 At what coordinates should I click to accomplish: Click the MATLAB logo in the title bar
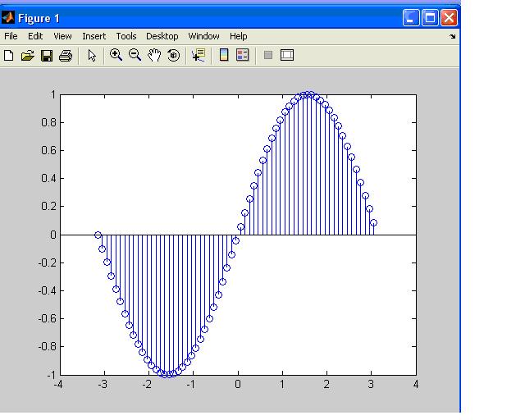(x=7, y=17)
